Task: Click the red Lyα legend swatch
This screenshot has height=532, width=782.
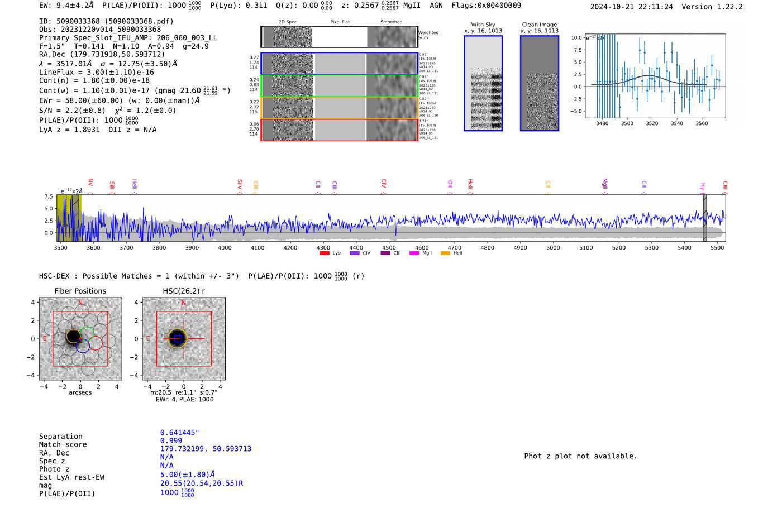Action: 324,253
